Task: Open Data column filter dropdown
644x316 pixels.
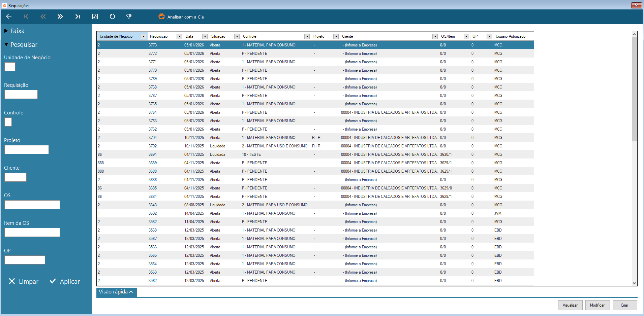Action: coord(205,36)
